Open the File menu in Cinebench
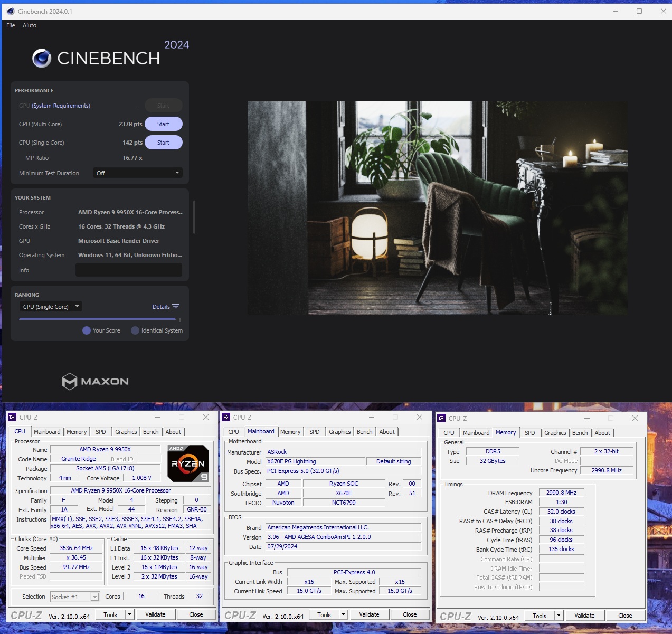672x634 pixels. tap(11, 25)
